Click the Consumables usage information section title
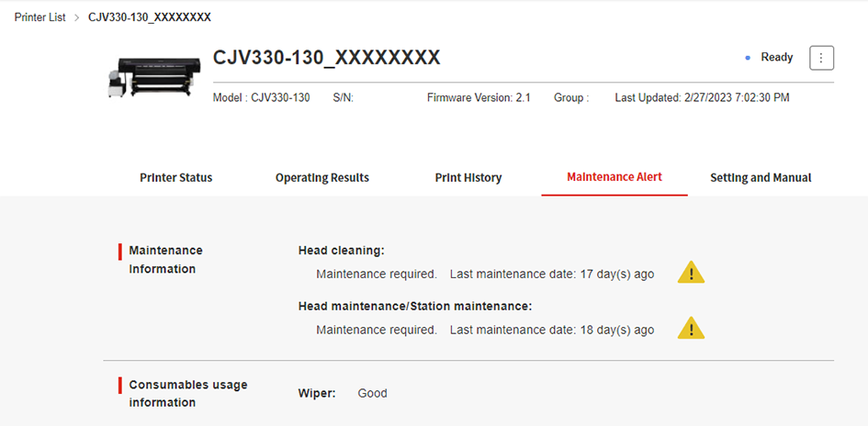Image resolution: width=868 pixels, height=426 pixels. pyautogui.click(x=187, y=394)
